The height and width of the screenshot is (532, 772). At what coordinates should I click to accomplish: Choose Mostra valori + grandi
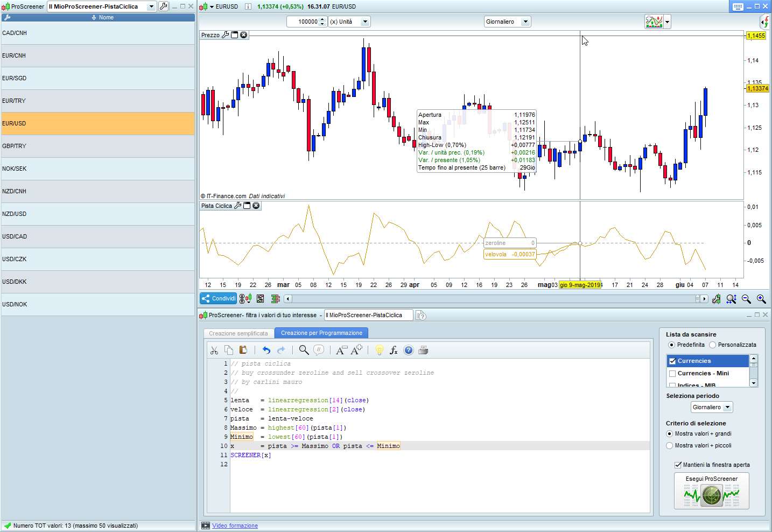coord(670,433)
